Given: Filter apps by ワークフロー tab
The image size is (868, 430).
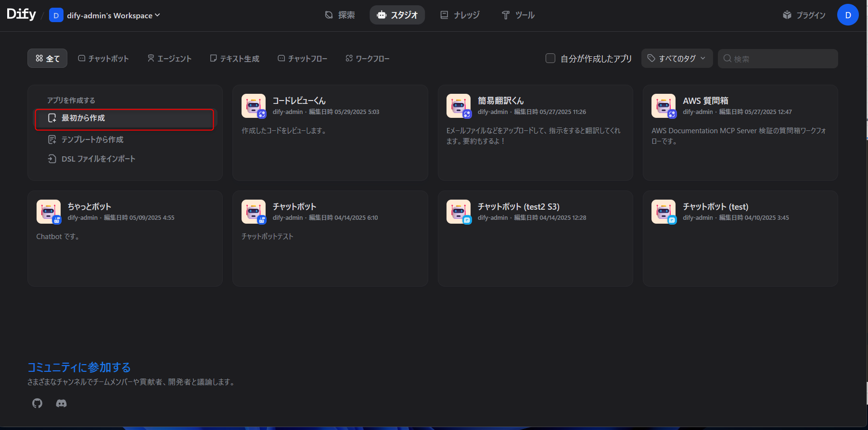Looking at the screenshot, I should 368,58.
